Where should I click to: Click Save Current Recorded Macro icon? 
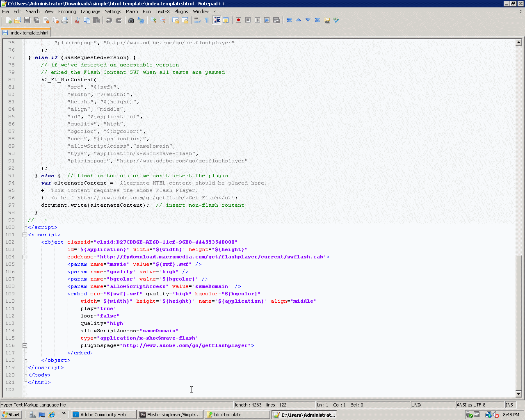276,20
